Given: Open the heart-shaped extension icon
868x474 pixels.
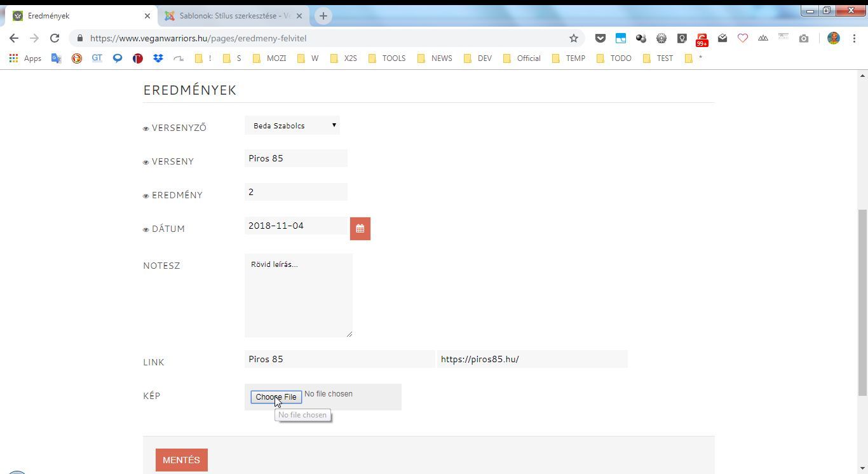Looking at the screenshot, I should 742,38.
